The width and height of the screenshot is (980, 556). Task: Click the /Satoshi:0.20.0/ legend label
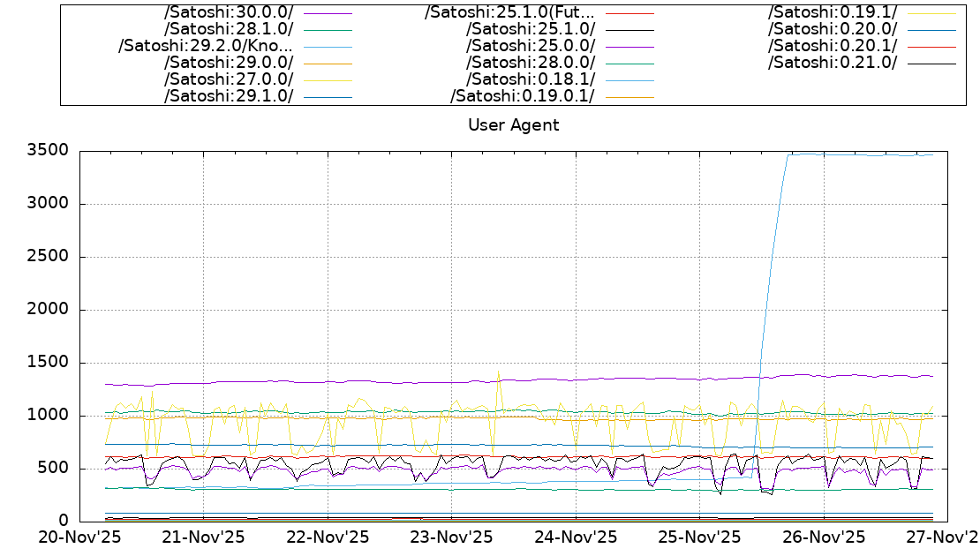pyautogui.click(x=832, y=29)
